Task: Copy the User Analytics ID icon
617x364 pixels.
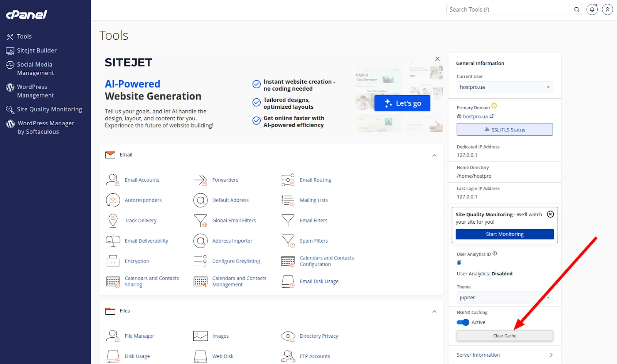Action: (x=459, y=263)
